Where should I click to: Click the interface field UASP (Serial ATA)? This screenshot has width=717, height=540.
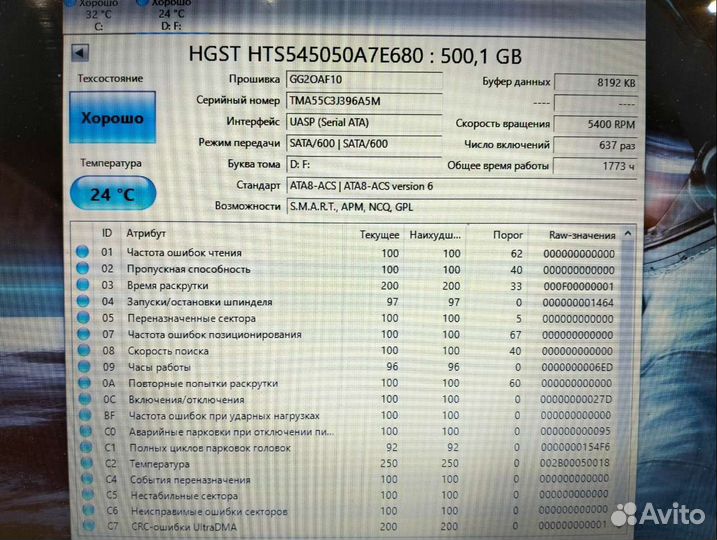coord(364,123)
